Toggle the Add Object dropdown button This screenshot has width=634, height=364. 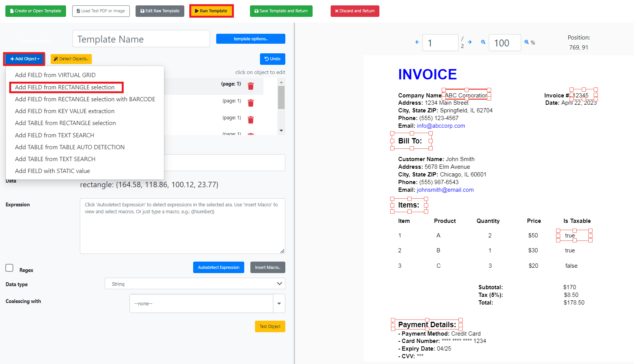25,59
